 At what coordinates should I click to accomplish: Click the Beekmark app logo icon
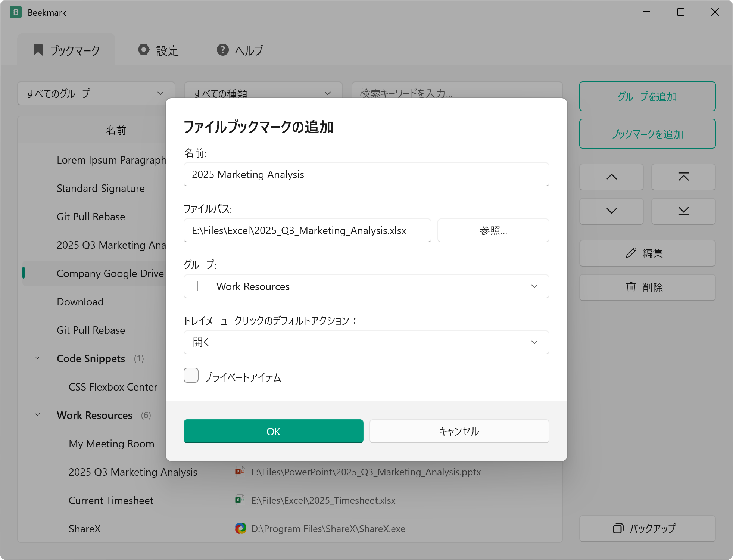(x=15, y=12)
